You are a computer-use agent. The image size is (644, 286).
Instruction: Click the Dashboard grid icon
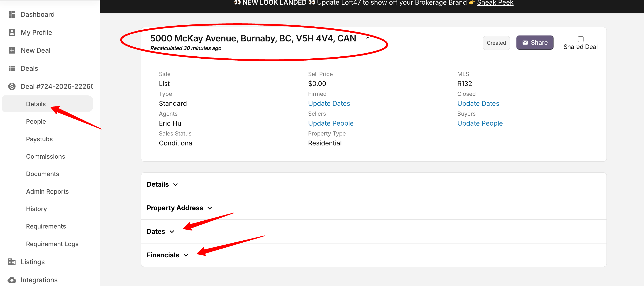(x=12, y=15)
